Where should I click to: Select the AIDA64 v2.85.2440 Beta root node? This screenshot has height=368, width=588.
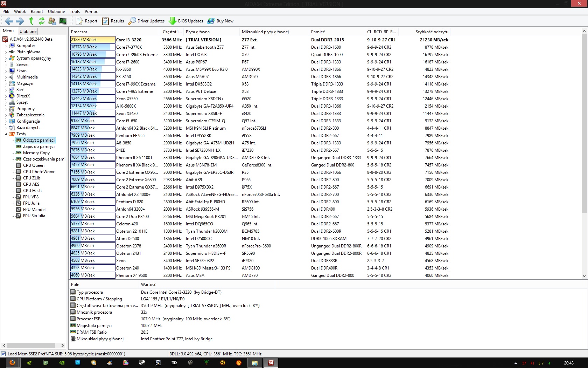[x=31, y=40]
